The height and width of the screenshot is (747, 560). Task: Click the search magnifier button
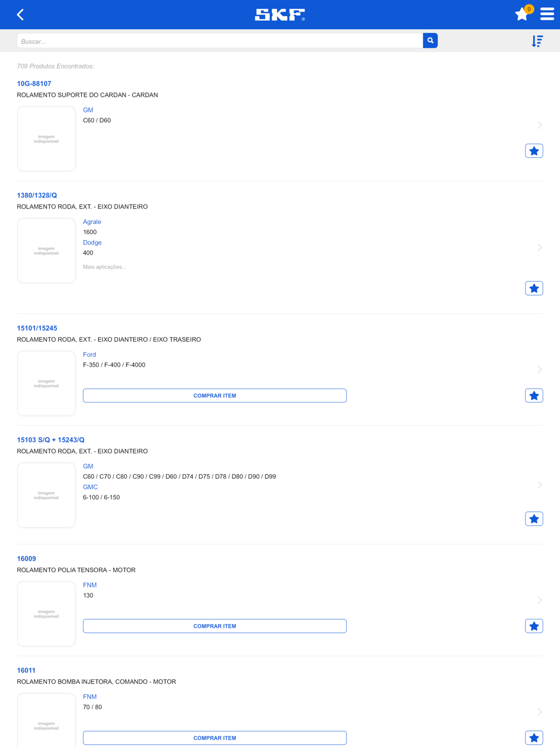(430, 41)
